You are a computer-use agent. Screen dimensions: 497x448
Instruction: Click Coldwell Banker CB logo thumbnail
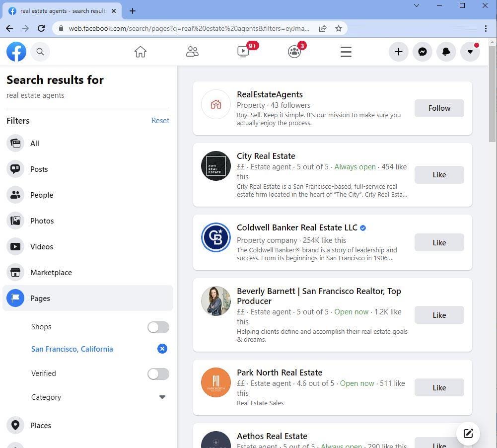[x=216, y=237]
